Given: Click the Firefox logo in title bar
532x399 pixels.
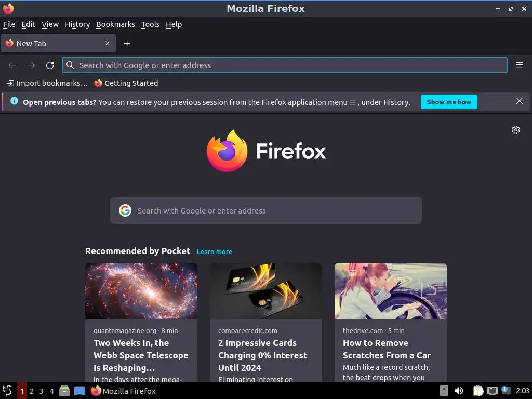Looking at the screenshot, I should (8, 8).
